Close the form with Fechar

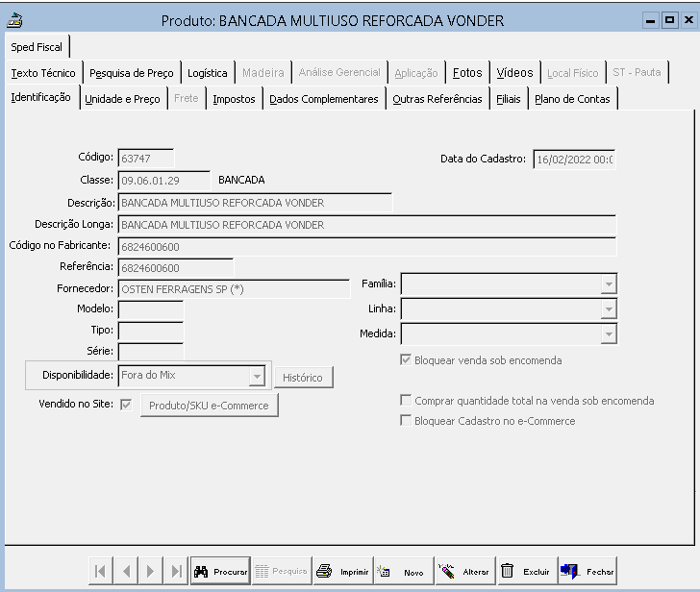pyautogui.click(x=587, y=571)
